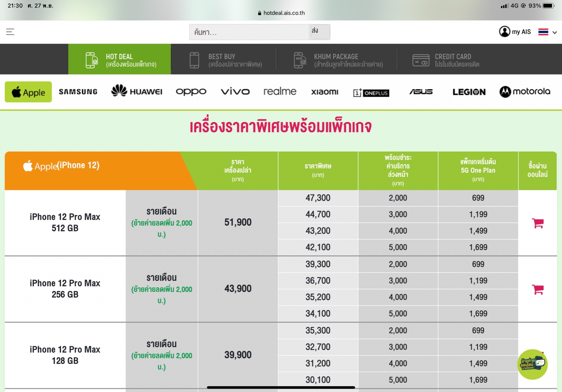The height and width of the screenshot is (392, 562).
Task: Select the iPhone 12 Pro Max 256 GB name
Action: tap(65, 289)
